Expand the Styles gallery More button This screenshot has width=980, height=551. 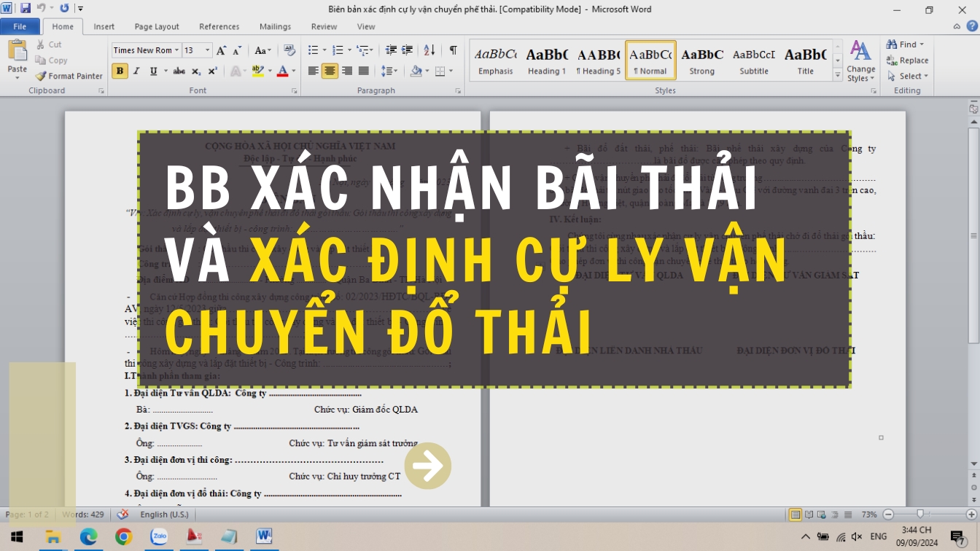pyautogui.click(x=838, y=74)
